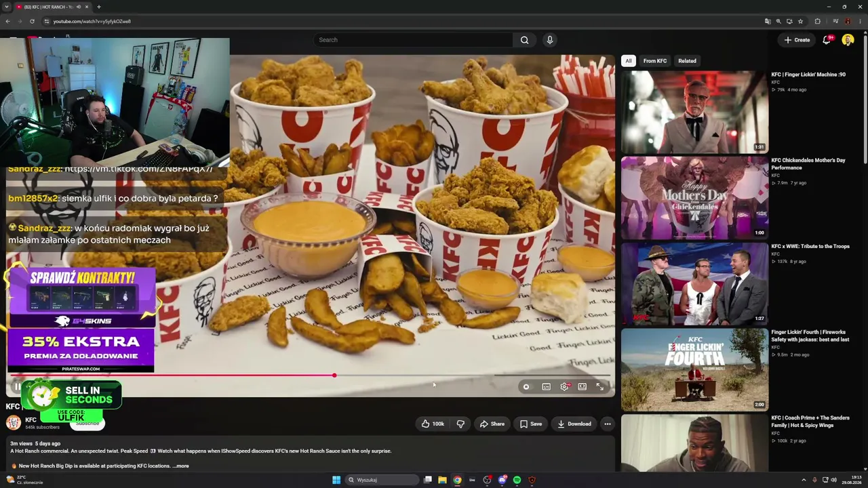Open KFC x WWE Tribute thumbnail
868x488 pixels.
pos(694,283)
